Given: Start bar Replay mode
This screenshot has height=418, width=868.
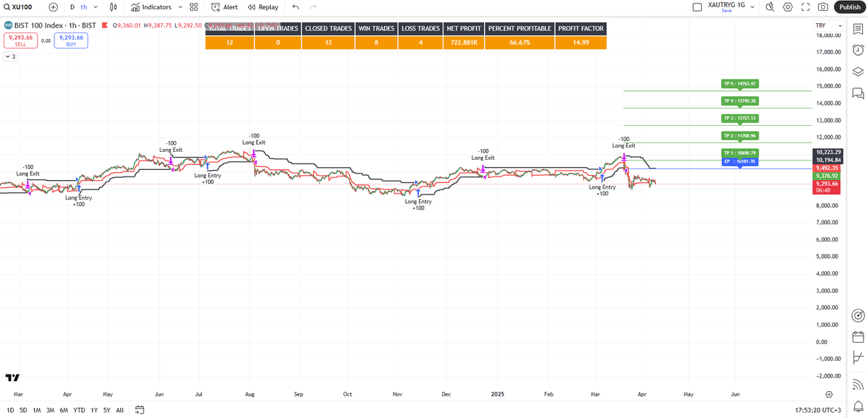Looking at the screenshot, I should click(x=263, y=7).
